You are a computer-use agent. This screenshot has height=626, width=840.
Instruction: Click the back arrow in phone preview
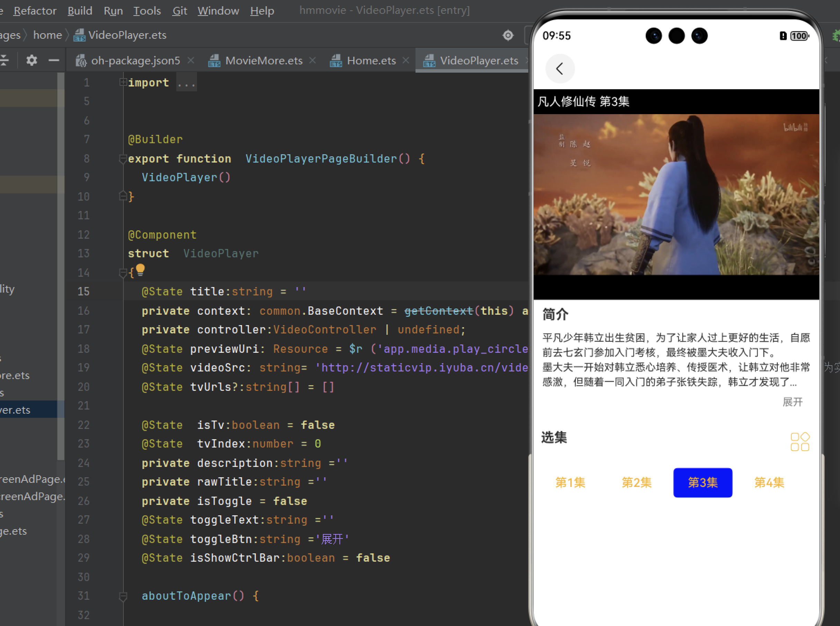point(559,68)
